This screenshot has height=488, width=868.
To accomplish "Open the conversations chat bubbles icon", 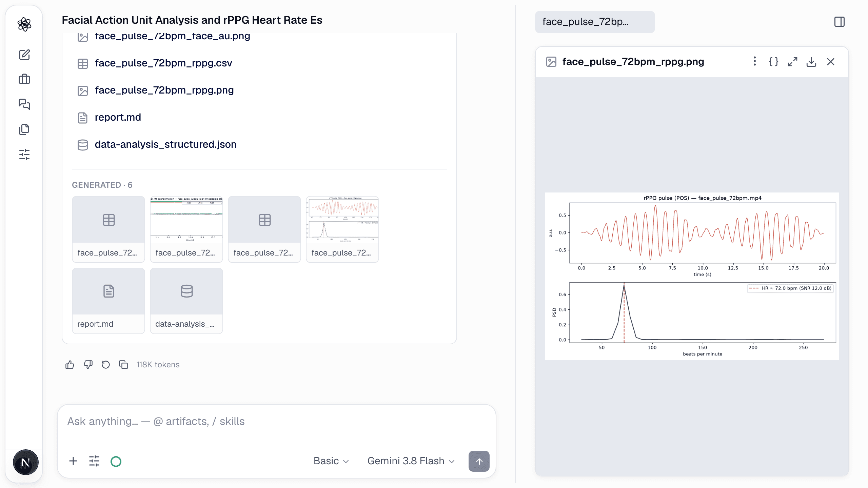I will coord(24,104).
